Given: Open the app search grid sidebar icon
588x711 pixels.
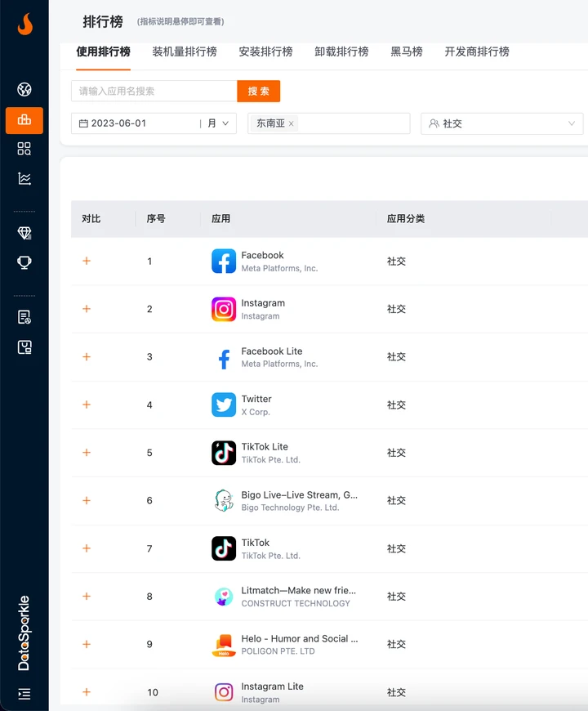Looking at the screenshot, I should point(24,149).
